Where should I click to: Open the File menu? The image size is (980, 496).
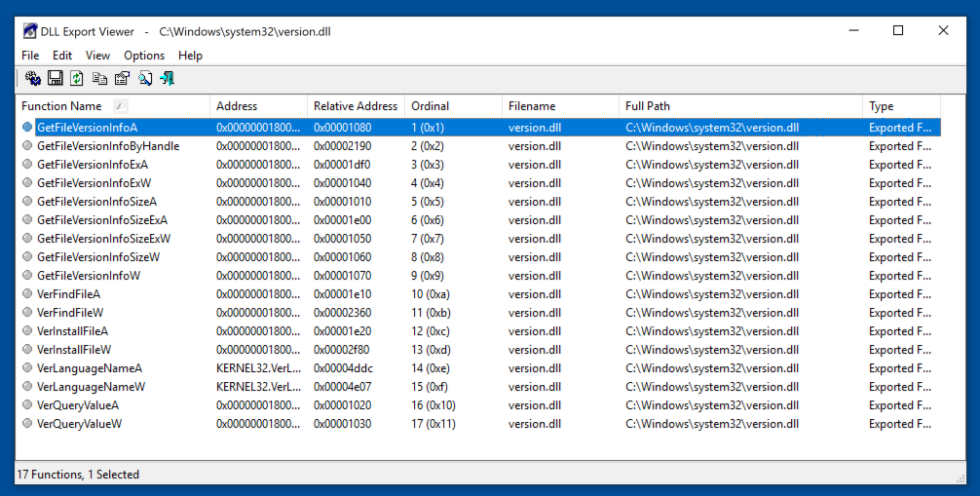[x=30, y=56]
